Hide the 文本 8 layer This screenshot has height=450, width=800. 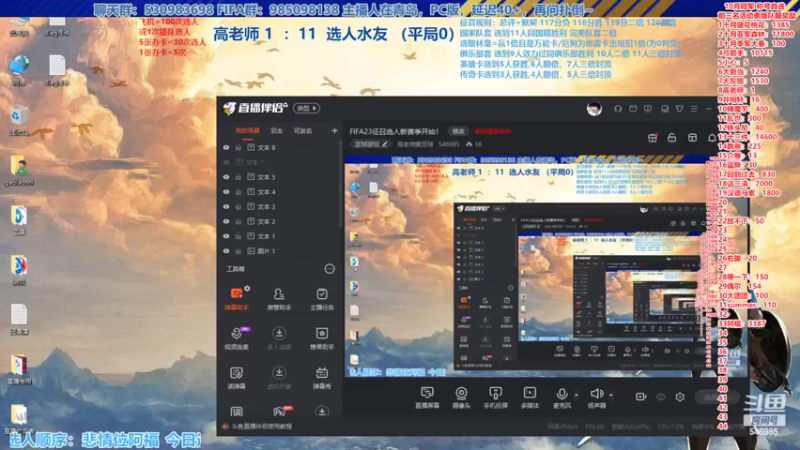click(226, 147)
